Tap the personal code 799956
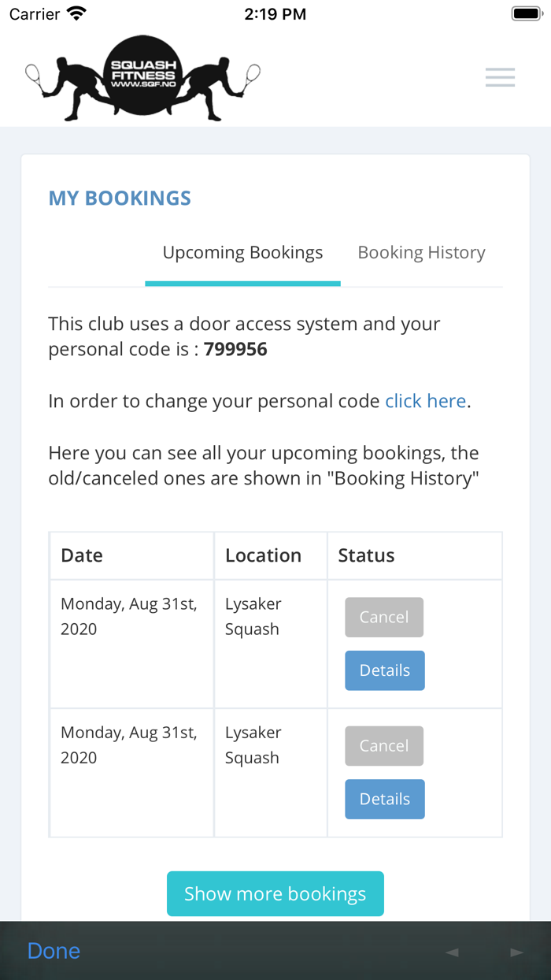Screen dimensions: 551x980 235,349
